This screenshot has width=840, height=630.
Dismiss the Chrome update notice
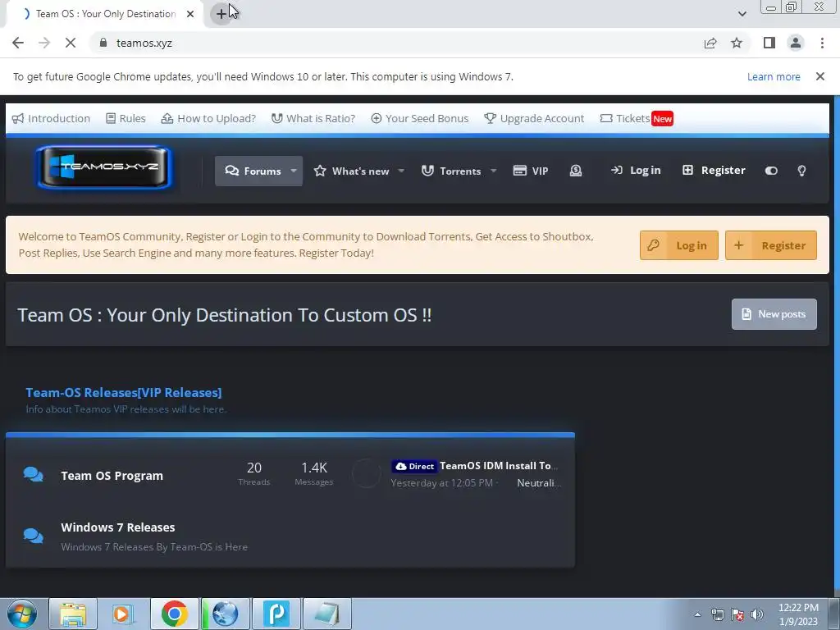(819, 76)
